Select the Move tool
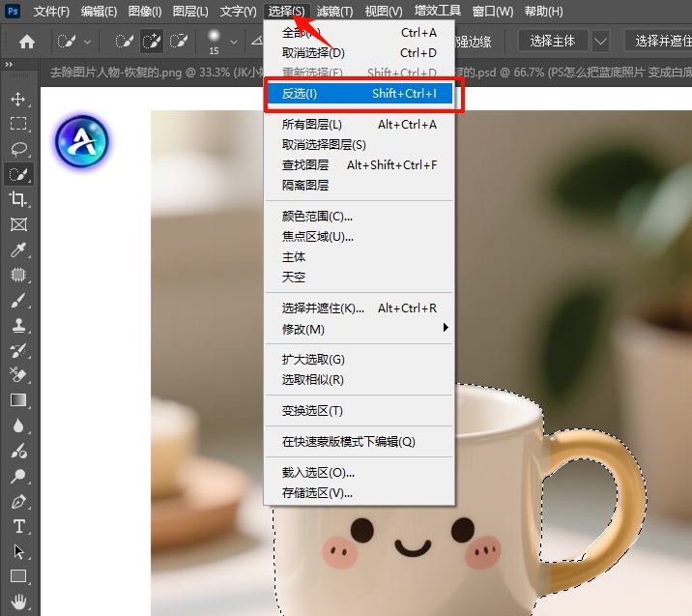Screen dimensions: 692x616 pyautogui.click(x=18, y=99)
